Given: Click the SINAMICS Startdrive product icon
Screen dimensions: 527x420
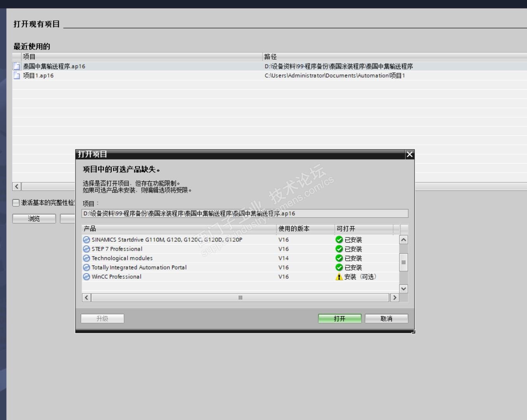Looking at the screenshot, I should (86, 240).
